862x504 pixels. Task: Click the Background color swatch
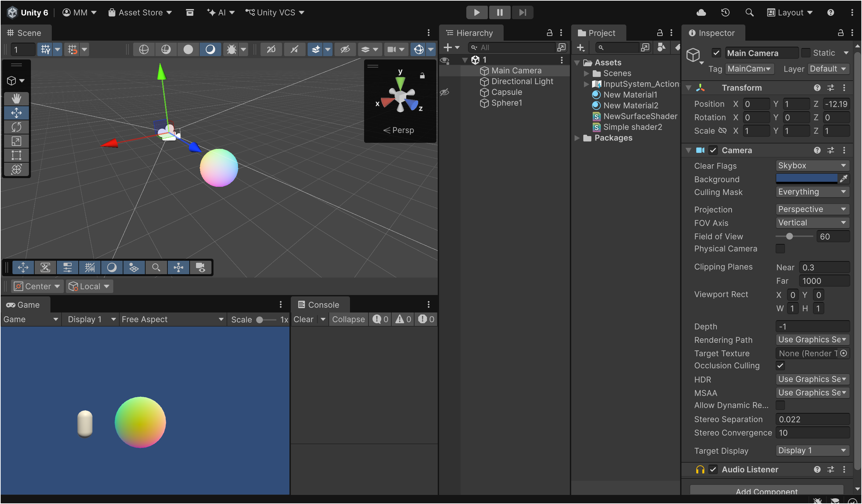click(x=806, y=178)
